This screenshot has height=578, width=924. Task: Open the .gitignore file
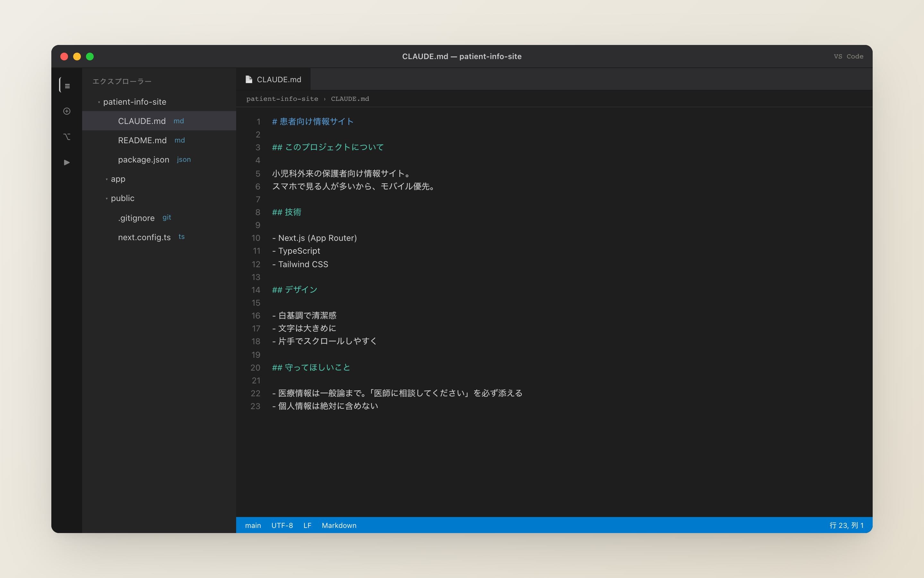159,217
